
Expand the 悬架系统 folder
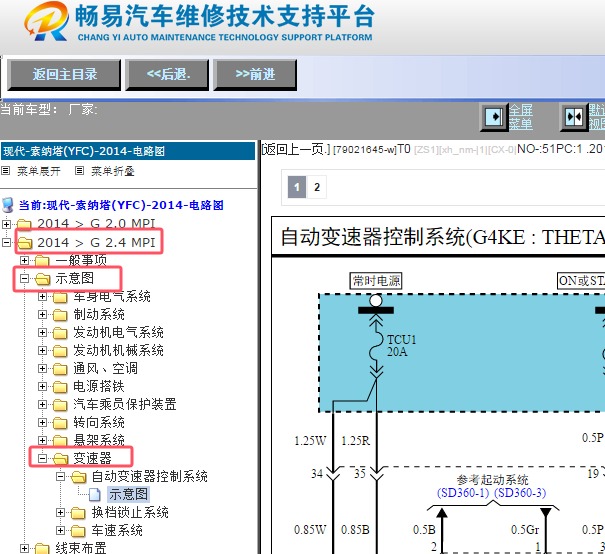pyautogui.click(x=42, y=440)
